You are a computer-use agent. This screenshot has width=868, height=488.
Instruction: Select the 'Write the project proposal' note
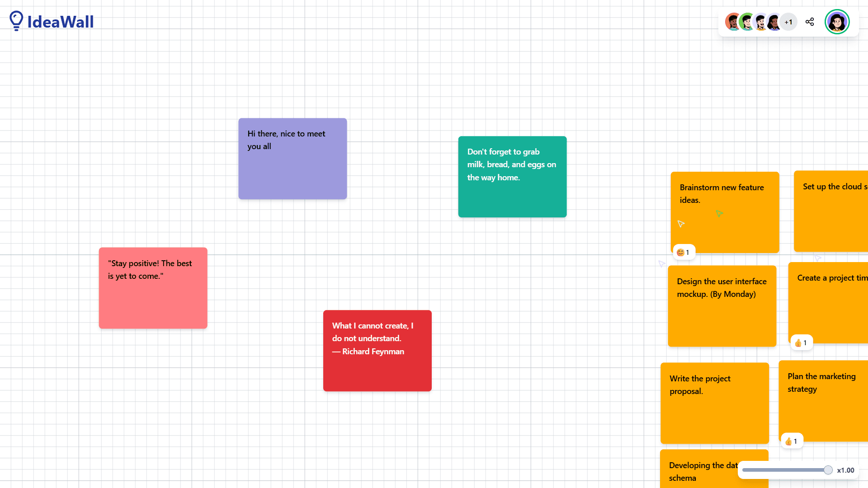click(714, 403)
